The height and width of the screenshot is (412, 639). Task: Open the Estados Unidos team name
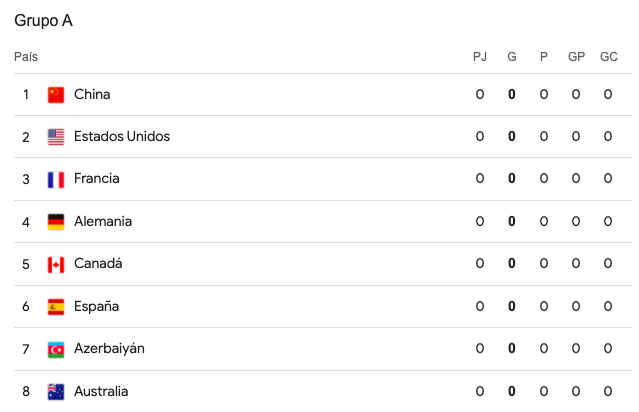pyautogui.click(x=122, y=137)
